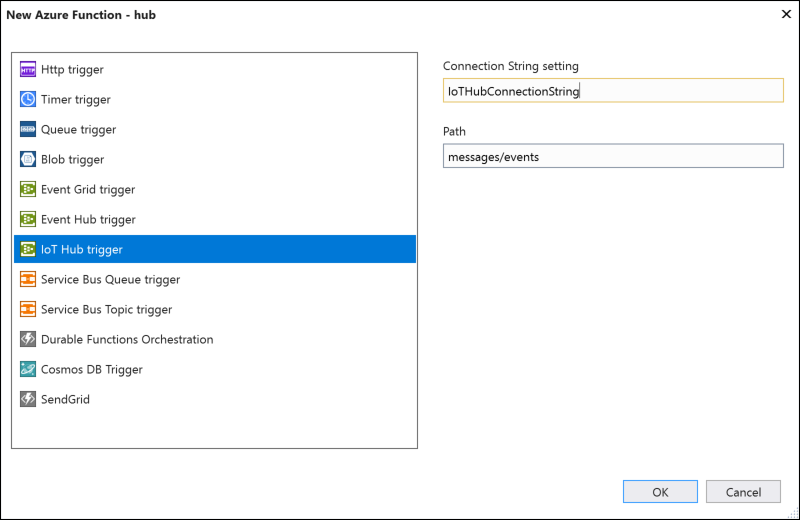Image resolution: width=800 pixels, height=520 pixels.
Task: Click the "Connection String setting" label
Action: tap(511, 66)
